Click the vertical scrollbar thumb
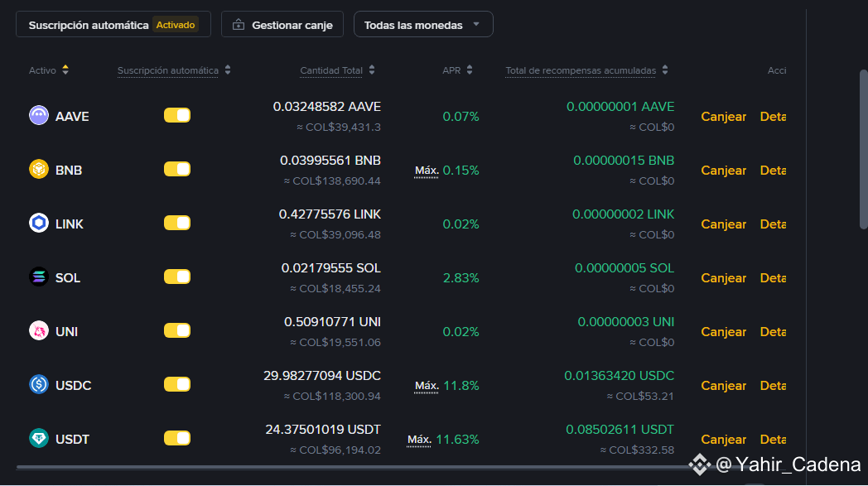The width and height of the screenshot is (868, 486). tap(864, 150)
